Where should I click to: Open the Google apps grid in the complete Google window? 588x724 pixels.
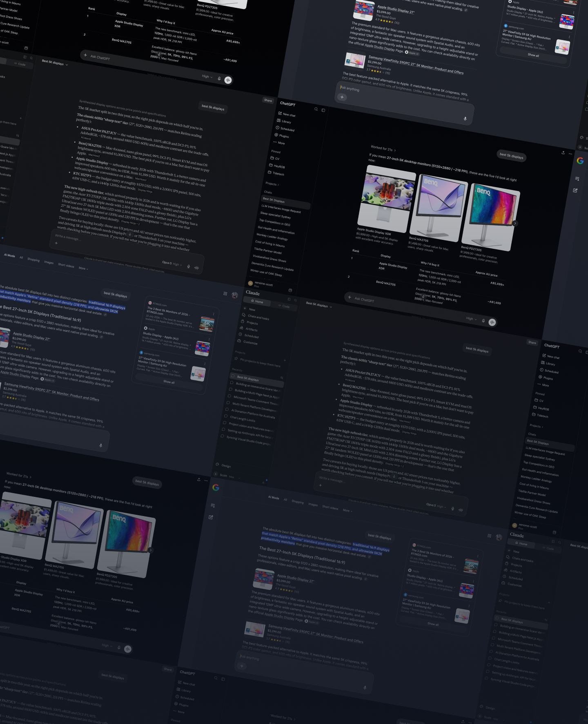click(489, 536)
